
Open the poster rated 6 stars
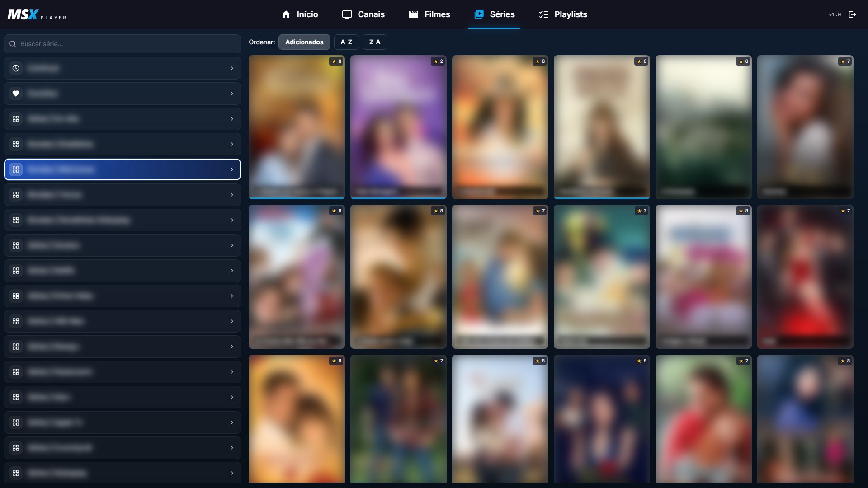click(703, 127)
